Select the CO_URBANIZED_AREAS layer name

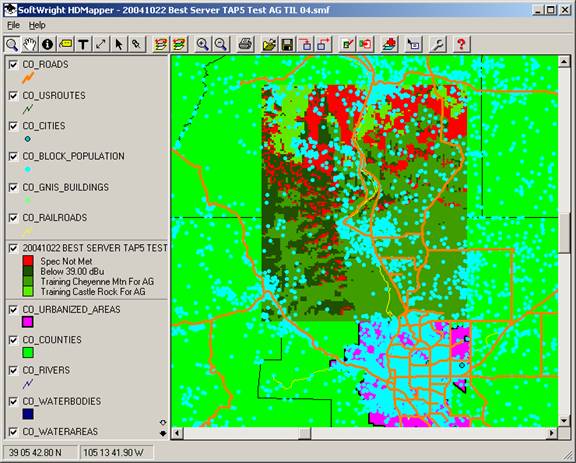click(x=71, y=310)
